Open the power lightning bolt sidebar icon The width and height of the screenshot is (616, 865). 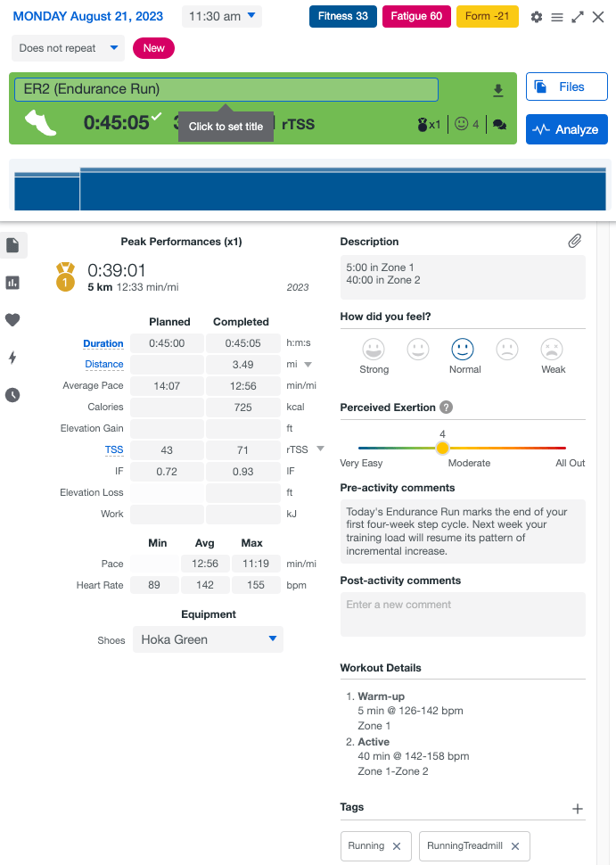[x=13, y=358]
